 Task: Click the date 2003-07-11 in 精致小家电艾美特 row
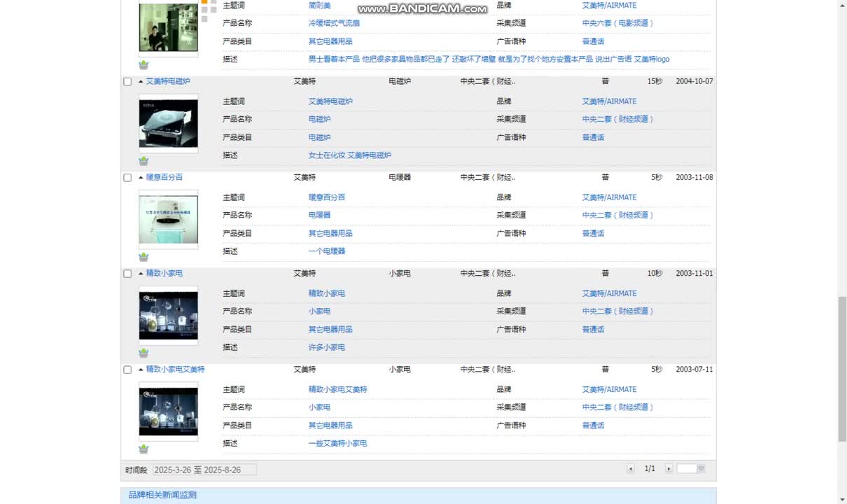pos(694,369)
